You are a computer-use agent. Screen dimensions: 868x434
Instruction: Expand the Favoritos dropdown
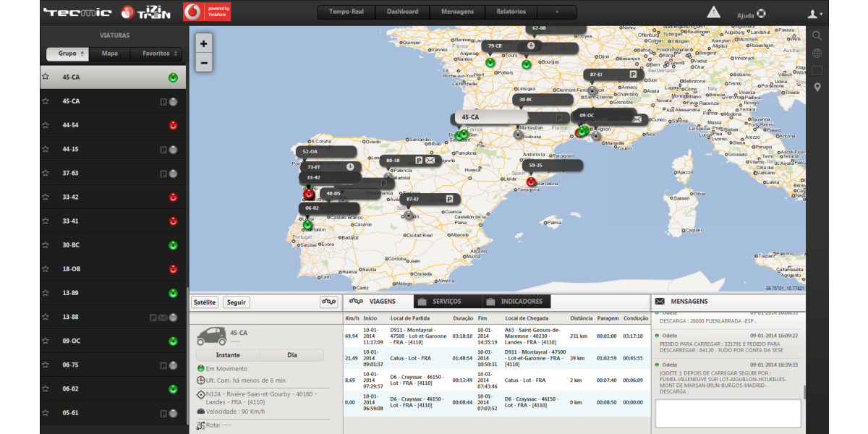click(160, 54)
